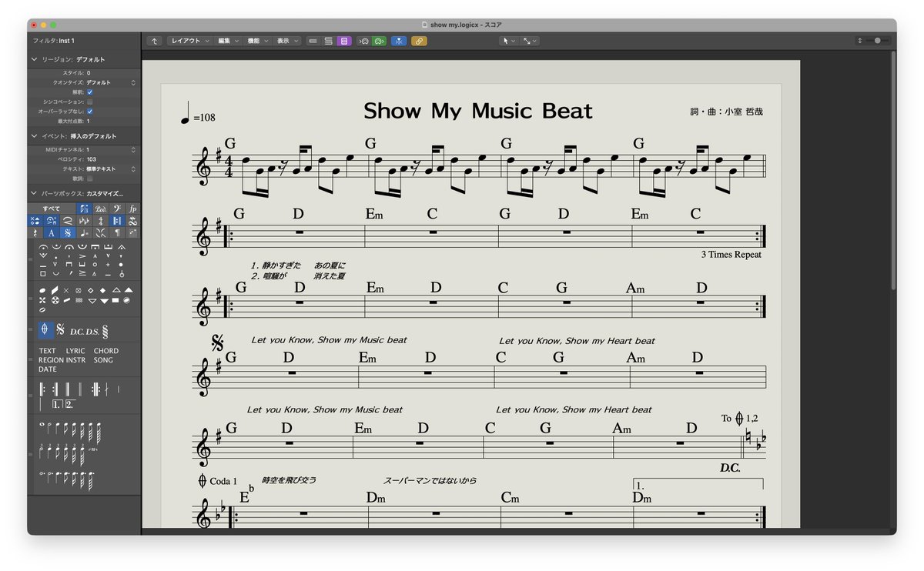Toggle the すべて group button in Part Box

tap(52, 209)
